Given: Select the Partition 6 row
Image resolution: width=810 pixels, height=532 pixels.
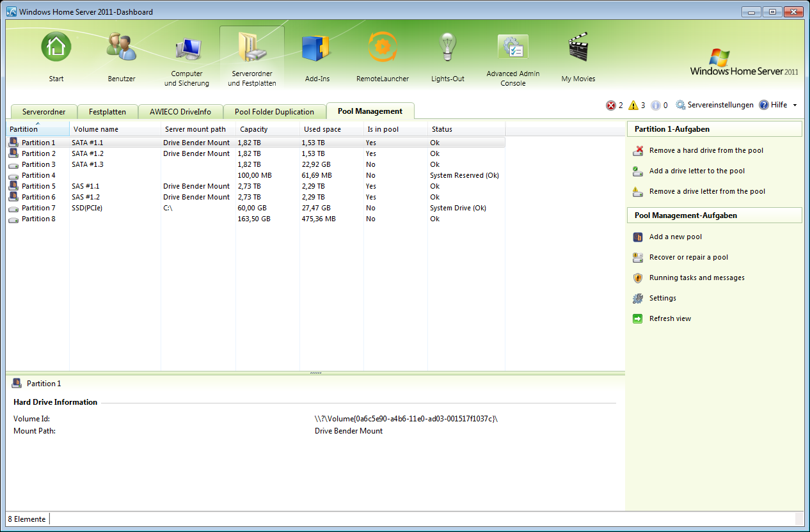Looking at the screenshot, I should [x=256, y=197].
